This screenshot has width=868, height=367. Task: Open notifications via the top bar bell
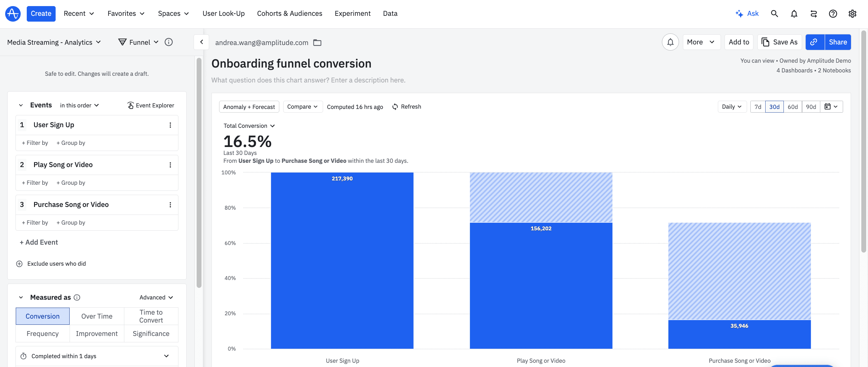(x=794, y=13)
